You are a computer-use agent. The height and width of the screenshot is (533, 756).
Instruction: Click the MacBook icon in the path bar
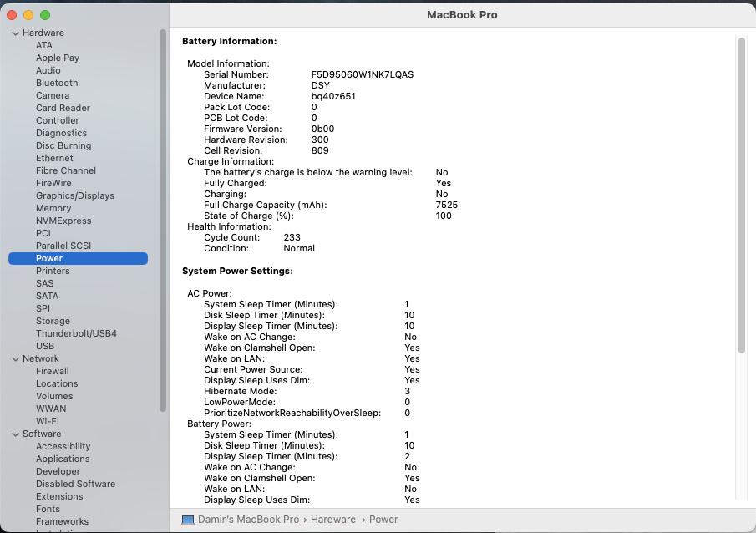(x=188, y=520)
